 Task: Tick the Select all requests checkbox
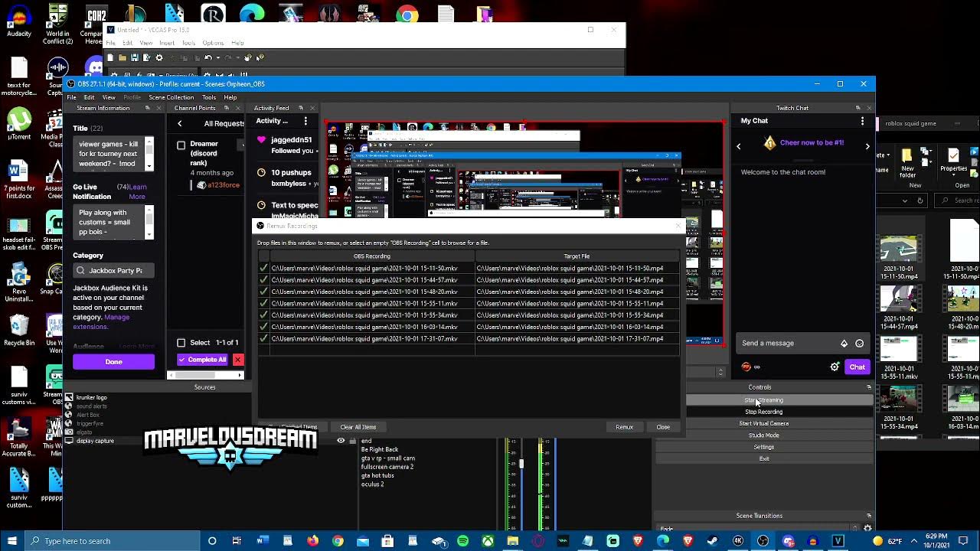[x=181, y=343]
